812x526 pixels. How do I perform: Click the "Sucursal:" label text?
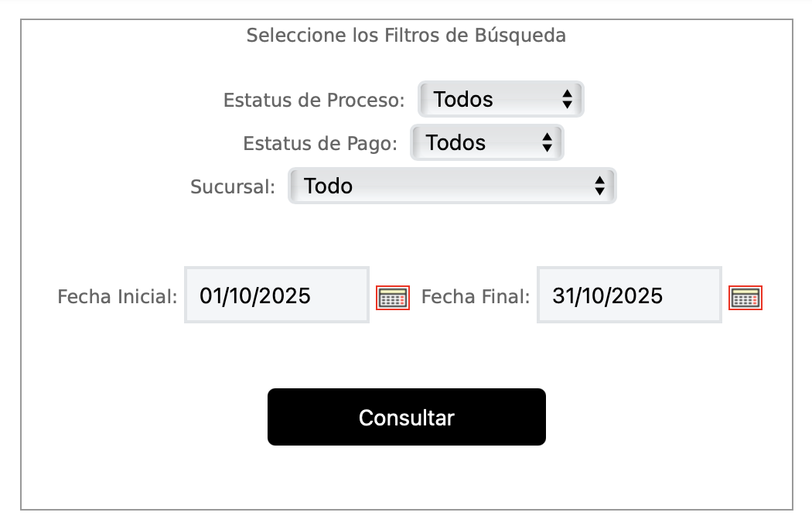tap(233, 187)
